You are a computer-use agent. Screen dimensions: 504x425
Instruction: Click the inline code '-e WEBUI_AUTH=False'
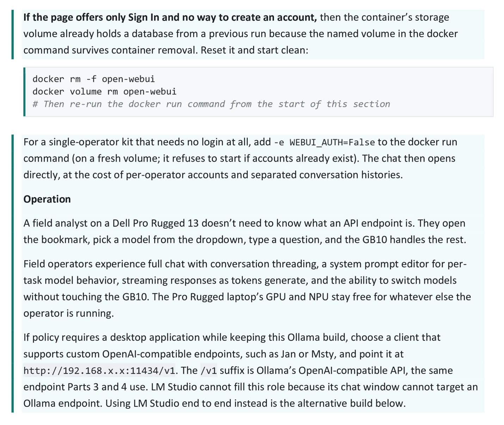pyautogui.click(x=324, y=142)
